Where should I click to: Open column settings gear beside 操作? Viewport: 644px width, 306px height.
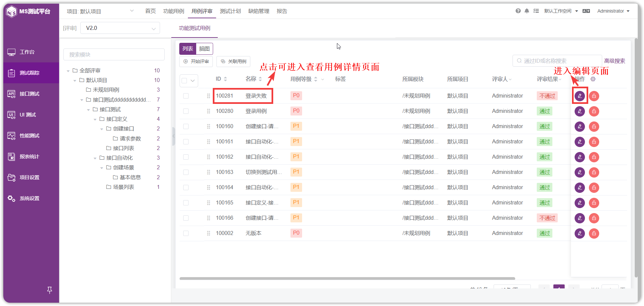tap(593, 79)
